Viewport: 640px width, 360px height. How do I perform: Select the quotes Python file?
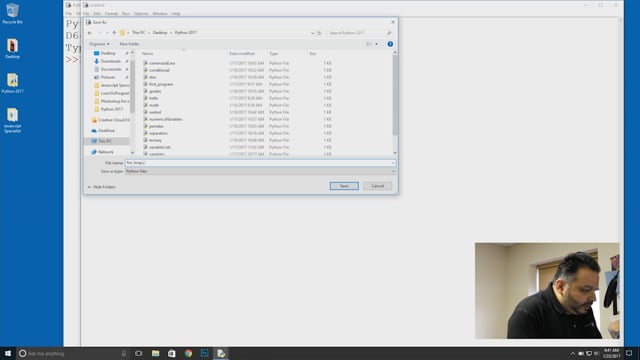pos(155,91)
